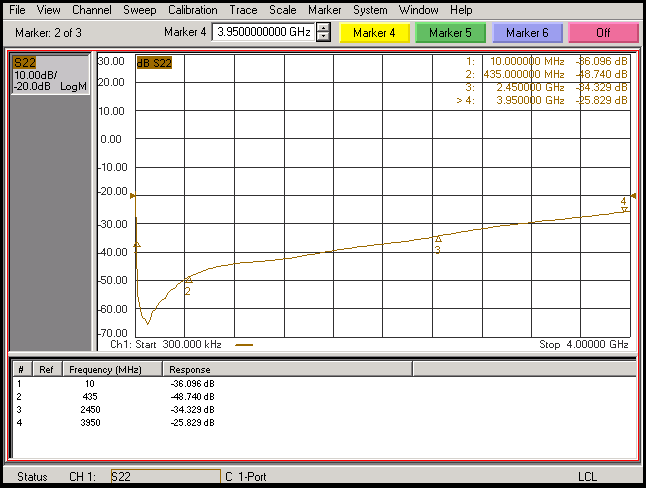Decrement marker frequency with down stepper arrow
Image resolution: width=646 pixels, height=488 pixels.
coord(323,37)
